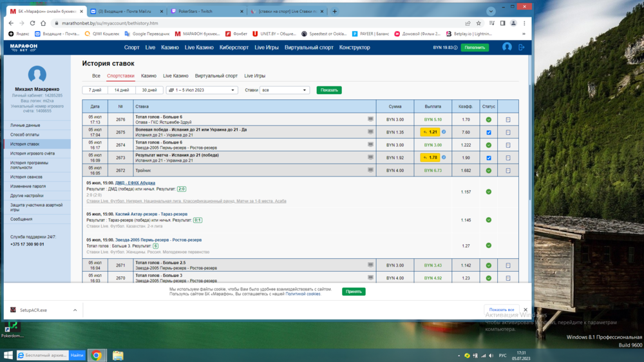Bookmark page with the star icon
The image size is (644, 362).
pyautogui.click(x=478, y=23)
